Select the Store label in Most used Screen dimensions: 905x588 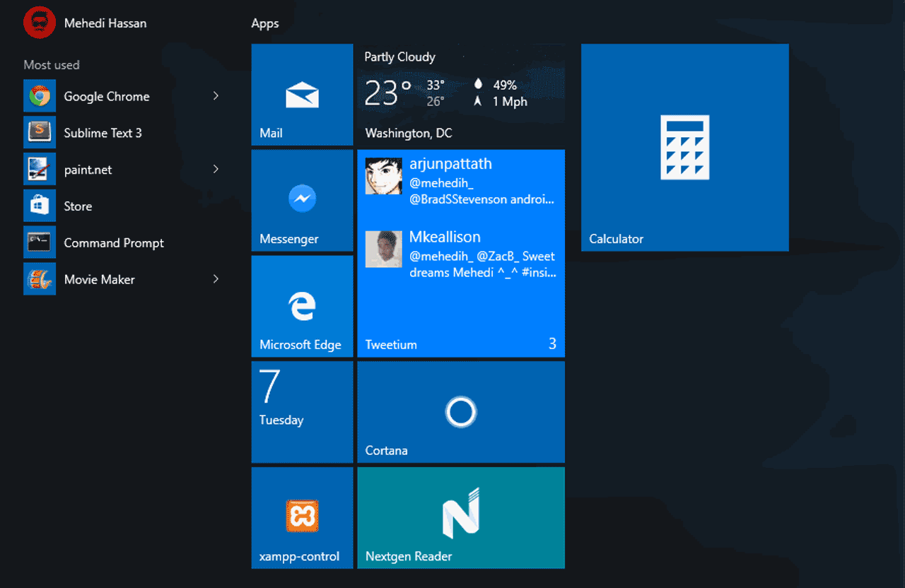78,206
